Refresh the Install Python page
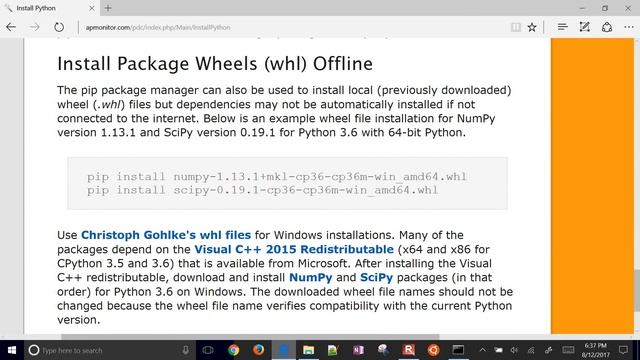This screenshot has height=360, width=640. [59, 27]
